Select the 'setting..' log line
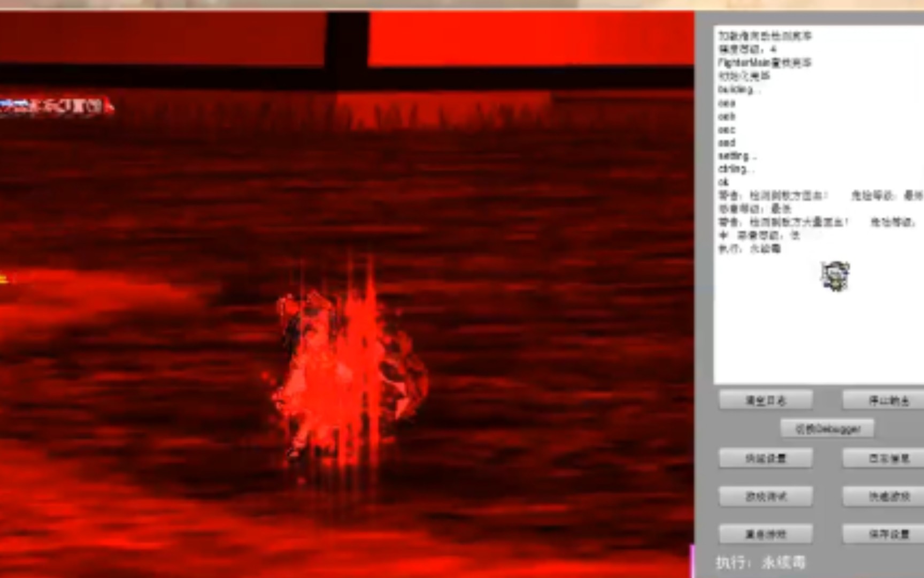 tap(737, 156)
